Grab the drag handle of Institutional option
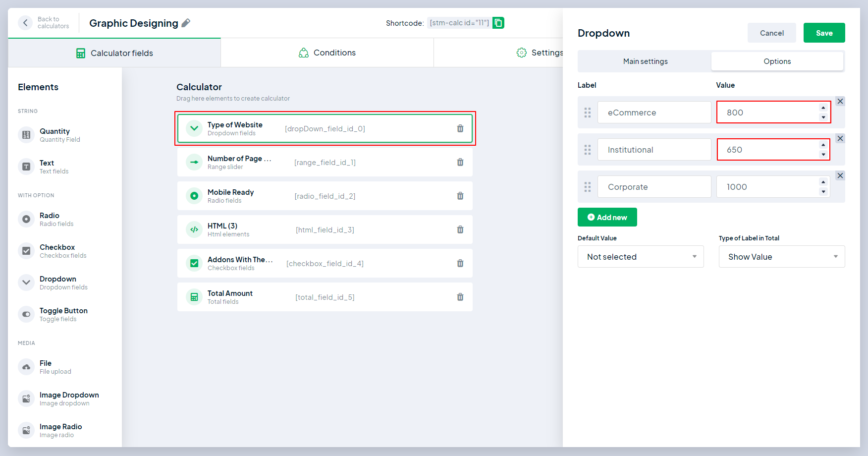The image size is (868, 456). tap(588, 150)
